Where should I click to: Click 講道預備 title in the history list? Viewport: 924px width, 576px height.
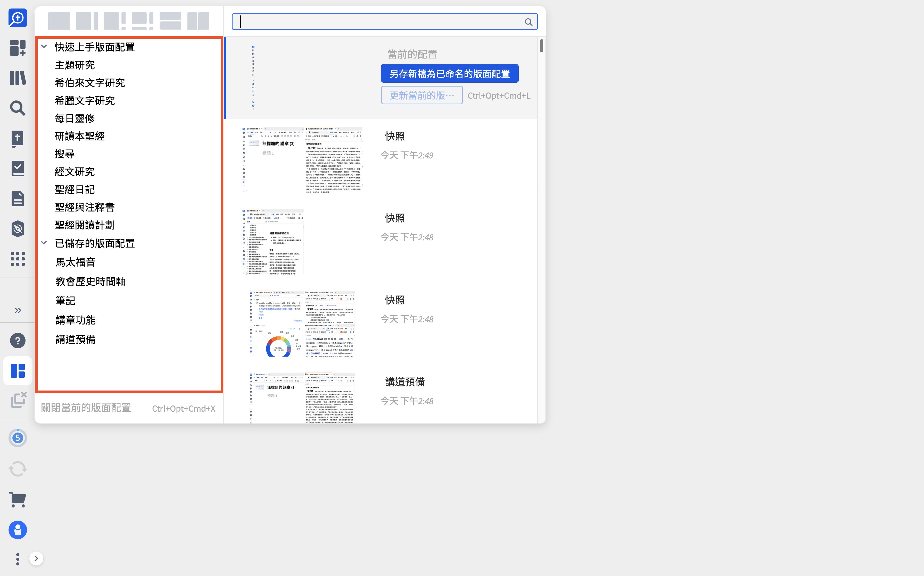pyautogui.click(x=405, y=382)
